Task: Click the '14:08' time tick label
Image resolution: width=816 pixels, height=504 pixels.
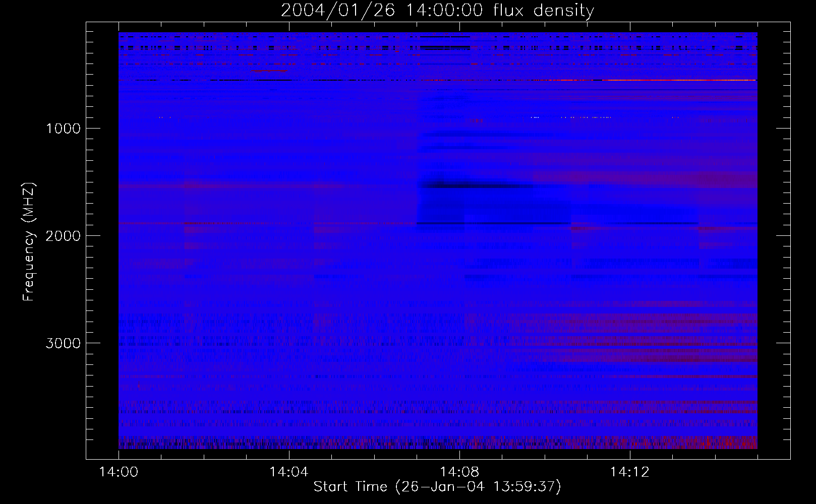Action: click(x=459, y=472)
